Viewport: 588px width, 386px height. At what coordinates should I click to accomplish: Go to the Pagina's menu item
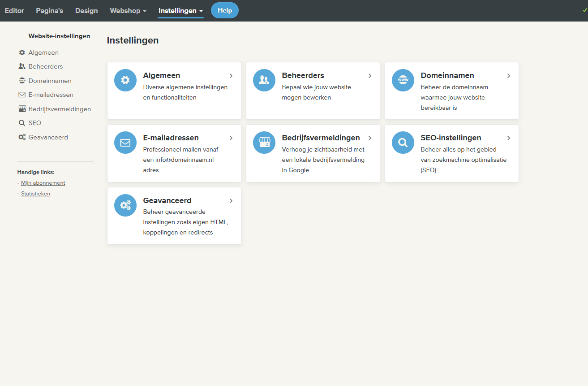pos(50,11)
